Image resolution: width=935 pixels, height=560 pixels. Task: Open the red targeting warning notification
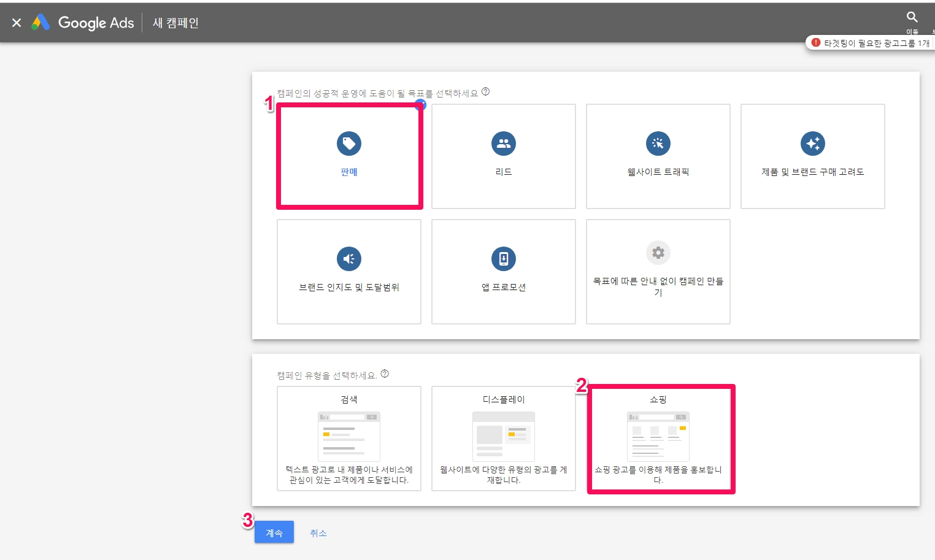(871, 43)
